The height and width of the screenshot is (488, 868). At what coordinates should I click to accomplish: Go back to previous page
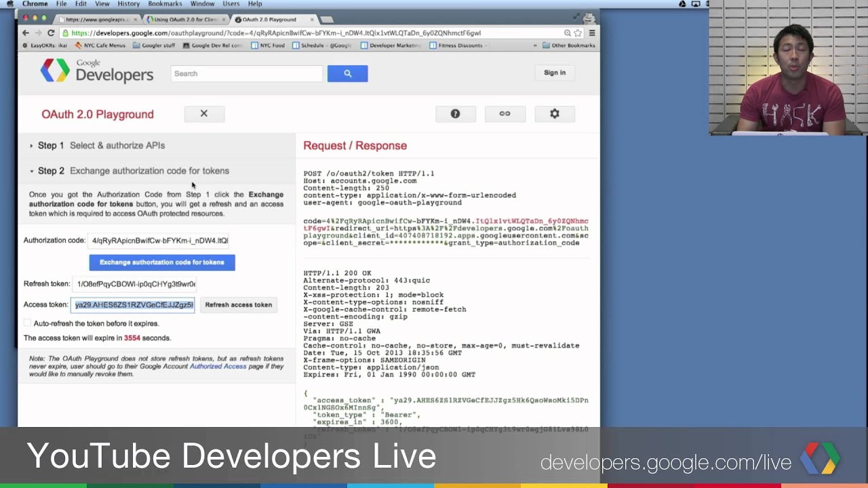26,33
